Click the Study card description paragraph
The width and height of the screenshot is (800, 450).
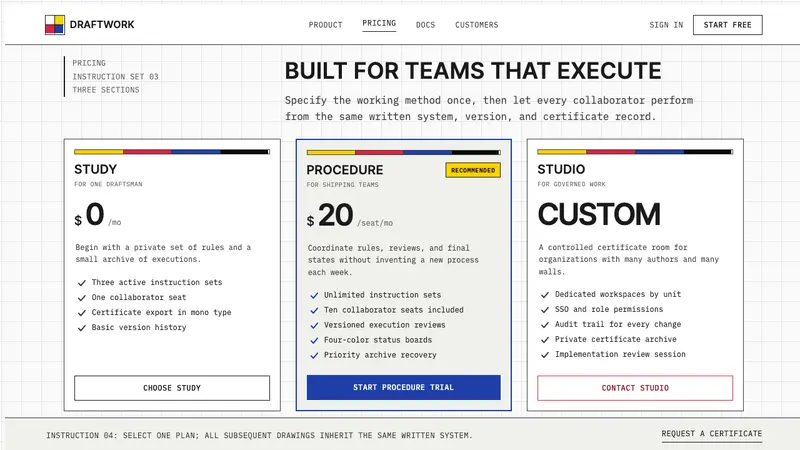point(163,254)
